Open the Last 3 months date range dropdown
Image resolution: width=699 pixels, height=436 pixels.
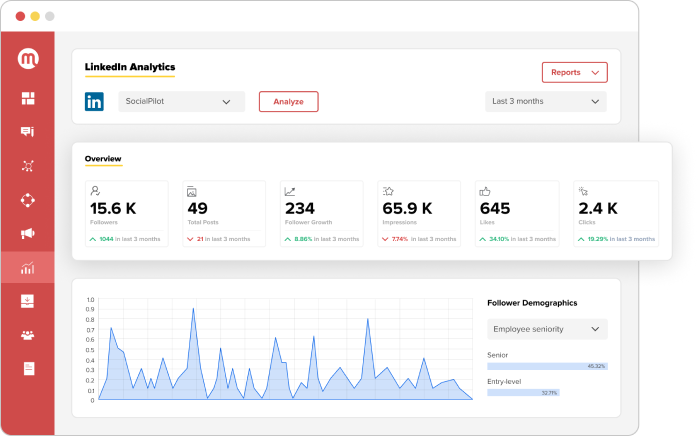tap(546, 102)
